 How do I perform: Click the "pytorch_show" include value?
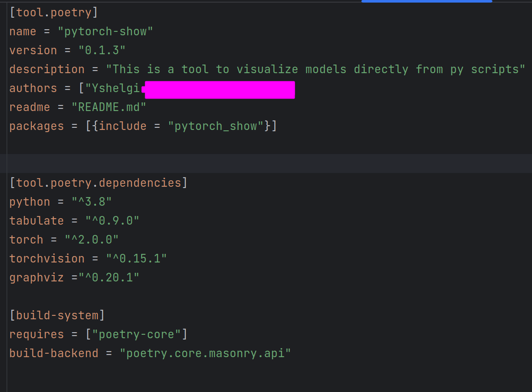tap(216, 126)
